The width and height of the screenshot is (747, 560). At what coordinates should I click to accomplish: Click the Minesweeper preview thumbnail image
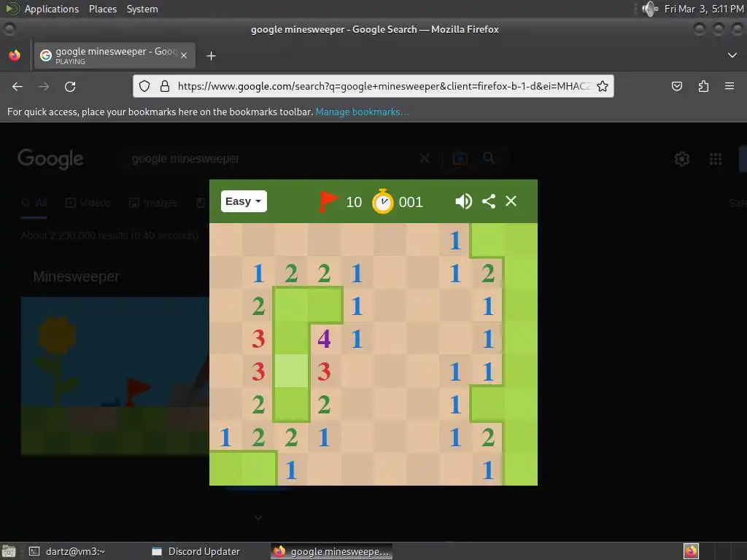pos(115,376)
